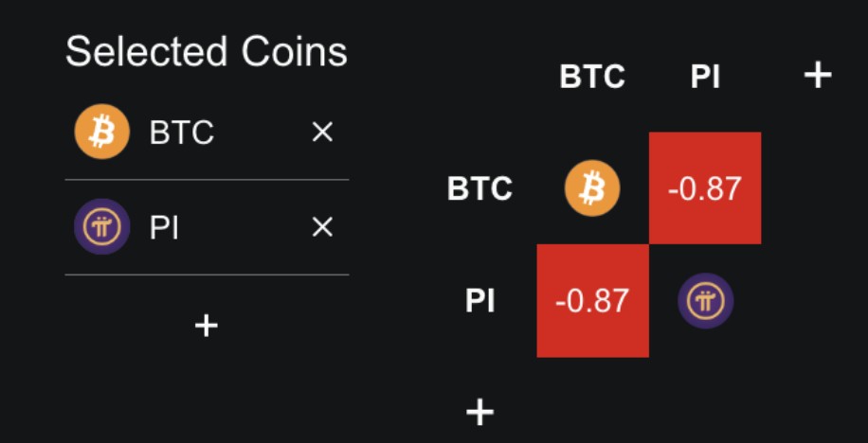Select the BTC row header in the matrix
Viewport: 868px width, 443px height.
tap(479, 189)
